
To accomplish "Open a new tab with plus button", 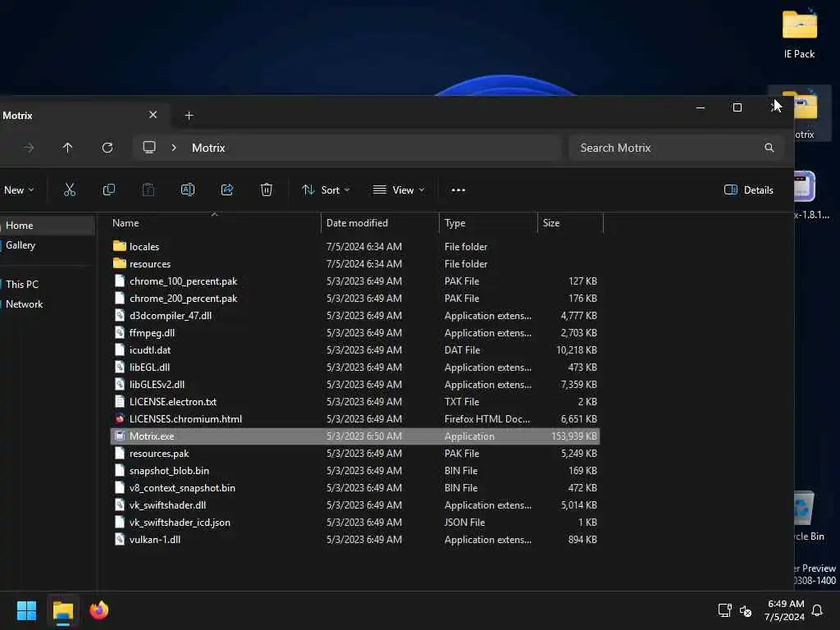I will [x=189, y=115].
